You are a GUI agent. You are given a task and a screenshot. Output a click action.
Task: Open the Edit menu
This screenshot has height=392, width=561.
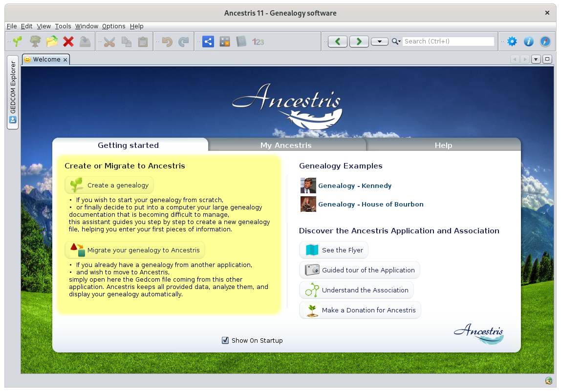click(26, 26)
